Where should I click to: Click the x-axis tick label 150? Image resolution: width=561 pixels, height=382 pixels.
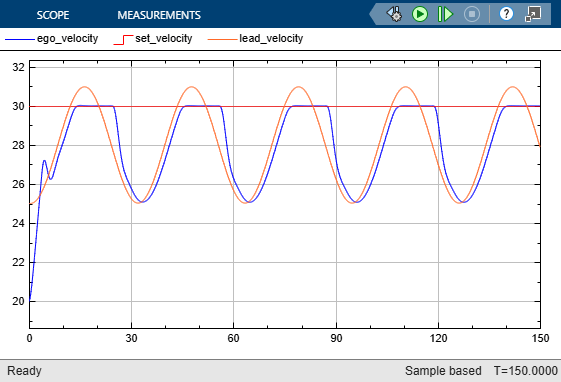(540, 338)
